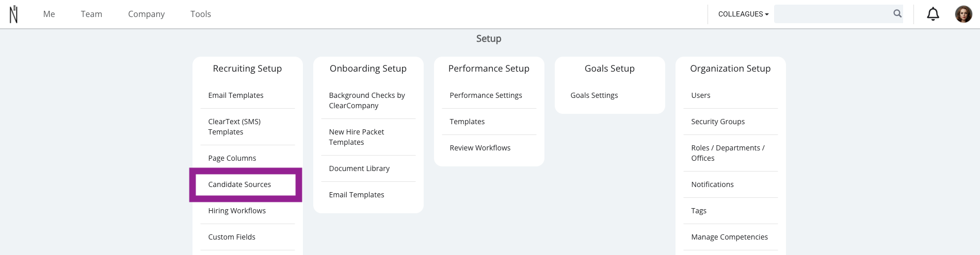Select Roles / Departments / Offices
Screen dimensions: 980x255
(x=728, y=153)
